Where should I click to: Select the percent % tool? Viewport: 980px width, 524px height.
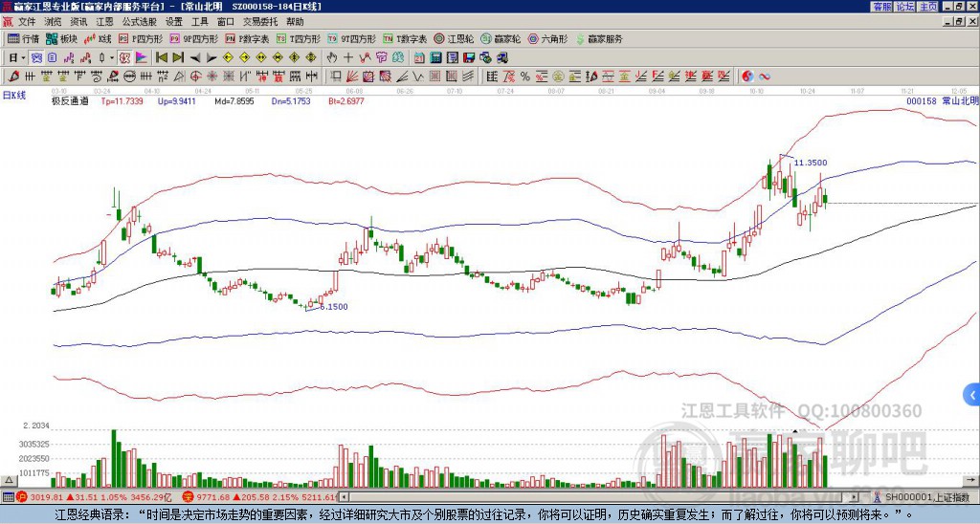click(525, 76)
